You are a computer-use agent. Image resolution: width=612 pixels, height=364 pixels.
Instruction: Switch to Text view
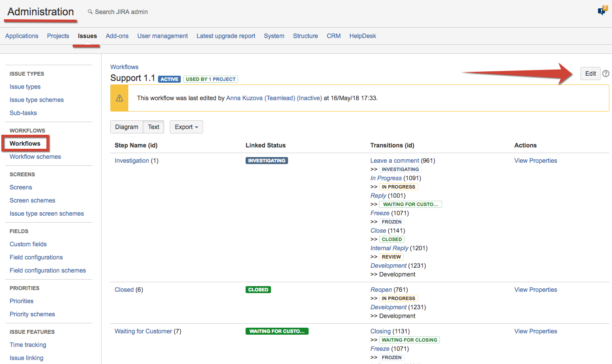click(154, 127)
